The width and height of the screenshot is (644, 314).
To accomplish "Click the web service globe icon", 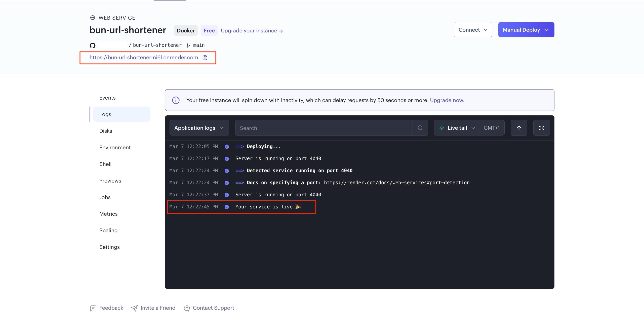I will click(93, 18).
